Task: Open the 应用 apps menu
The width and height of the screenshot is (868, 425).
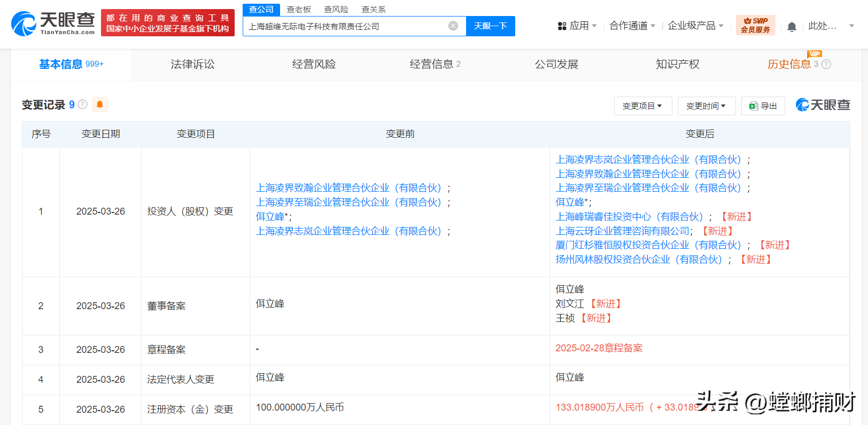Action: coord(577,26)
